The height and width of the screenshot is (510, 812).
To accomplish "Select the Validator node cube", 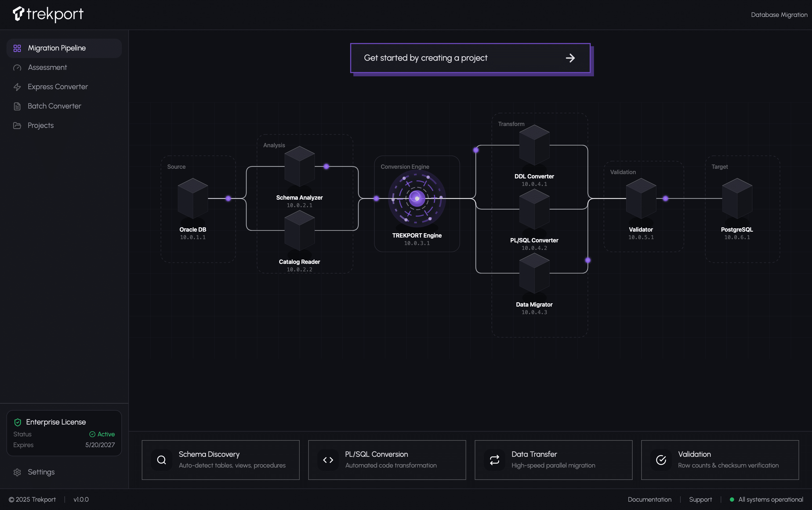I will (x=641, y=198).
